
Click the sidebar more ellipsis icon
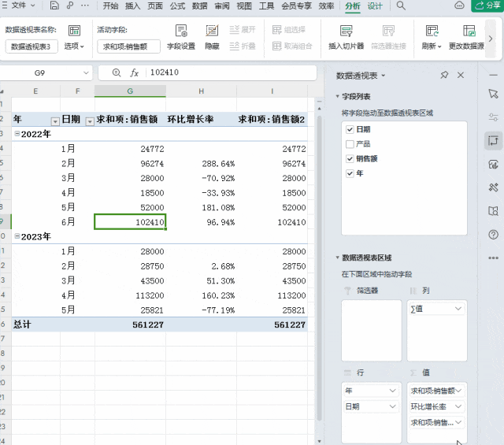(494, 258)
